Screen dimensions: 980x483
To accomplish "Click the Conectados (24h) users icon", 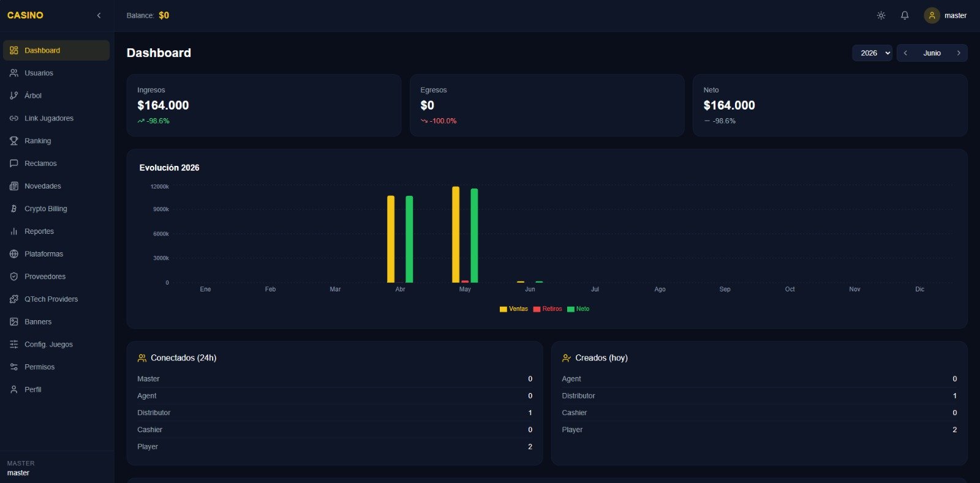I will click(142, 358).
